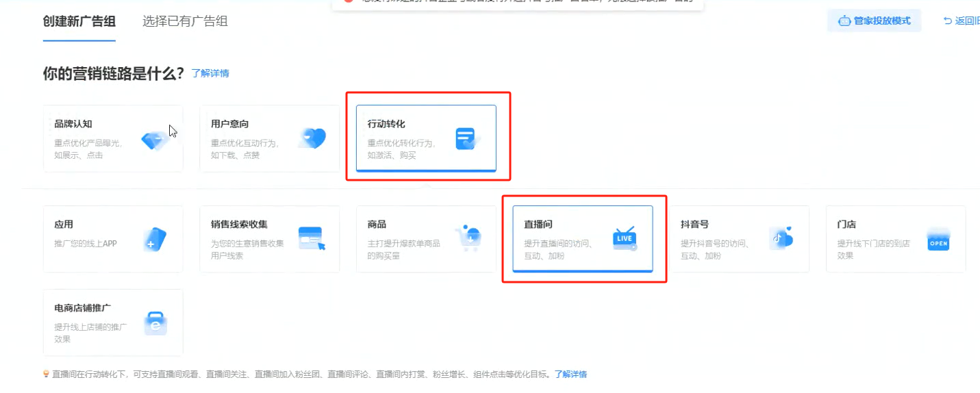Choose 直播间 card title
Image resolution: width=980 pixels, height=393 pixels.
[538, 225]
